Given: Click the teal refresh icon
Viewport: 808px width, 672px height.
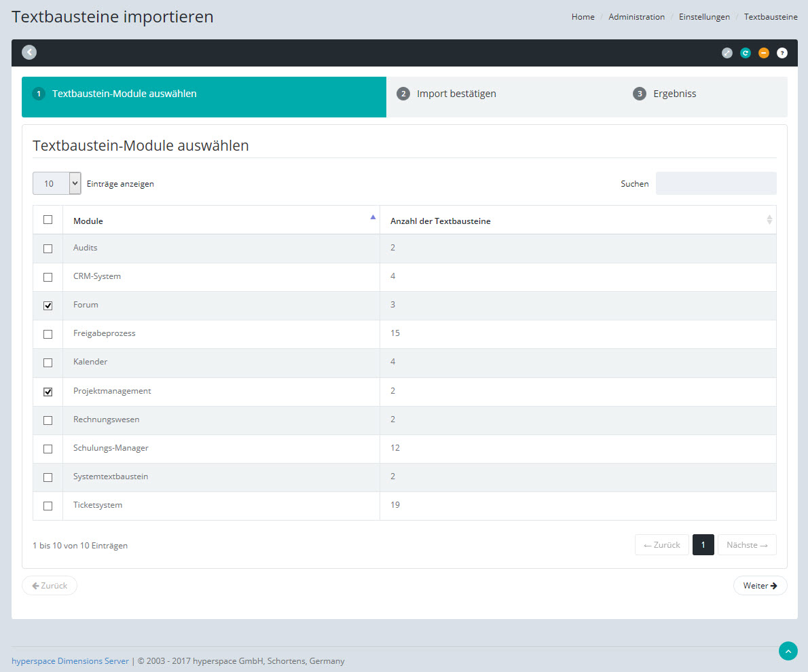Looking at the screenshot, I should click(746, 53).
